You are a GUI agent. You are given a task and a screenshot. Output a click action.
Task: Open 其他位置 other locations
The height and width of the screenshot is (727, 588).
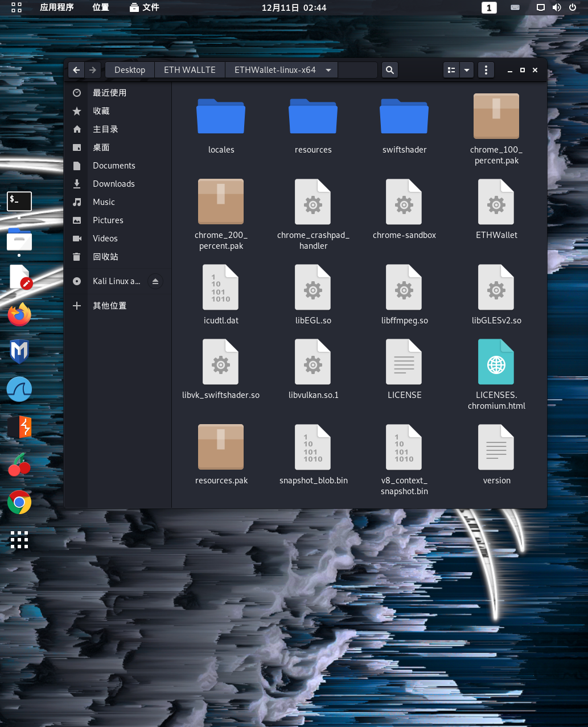[x=118, y=306]
